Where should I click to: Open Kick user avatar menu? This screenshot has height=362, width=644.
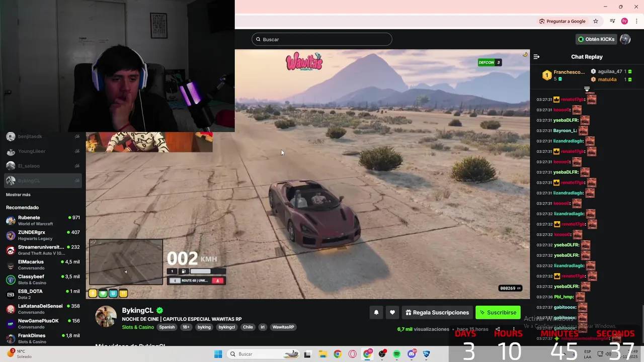click(625, 39)
